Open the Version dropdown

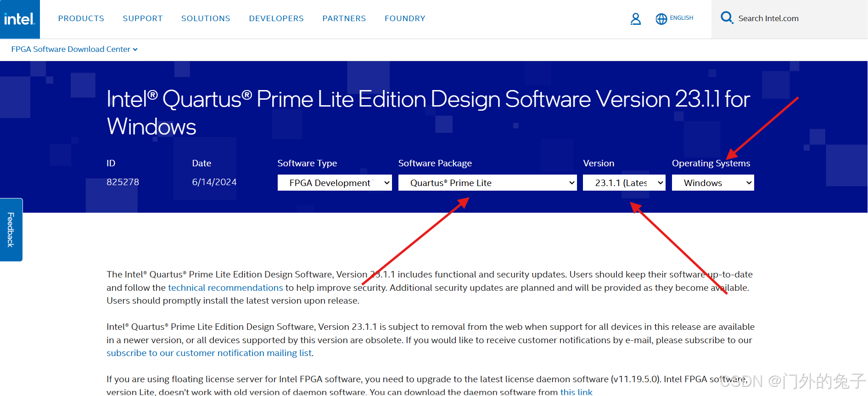(x=624, y=183)
